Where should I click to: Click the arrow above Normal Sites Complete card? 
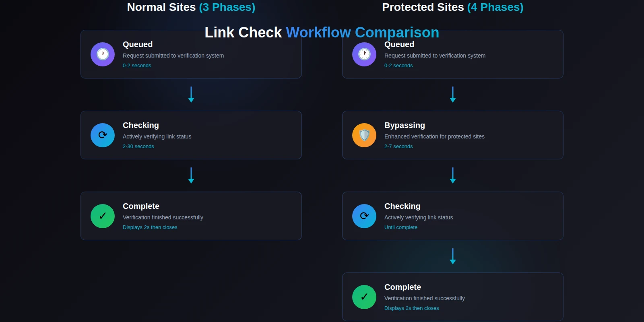coord(191,175)
